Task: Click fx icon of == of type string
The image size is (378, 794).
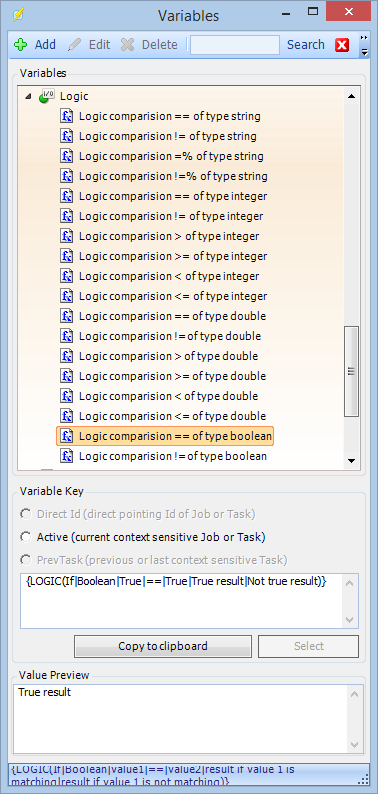Action: [67, 116]
